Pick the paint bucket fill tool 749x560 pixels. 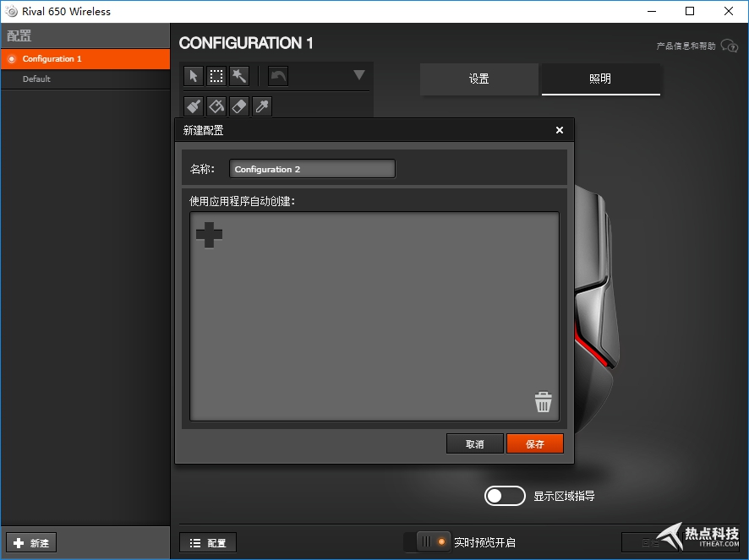click(216, 106)
